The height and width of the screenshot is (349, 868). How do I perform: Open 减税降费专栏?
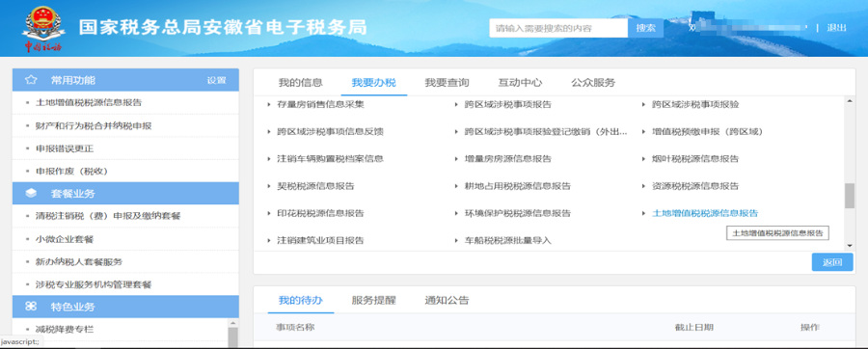[x=65, y=329]
